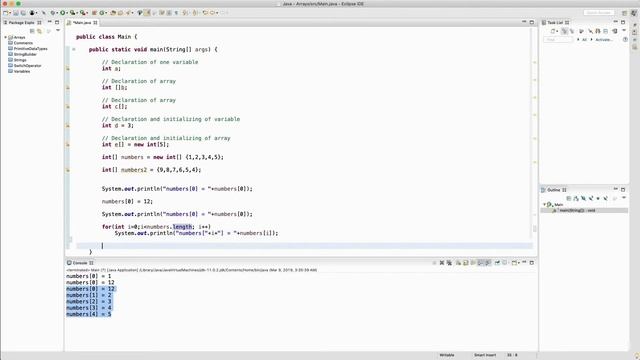This screenshot has height=360, width=640.
Task: Click Remove All Terminated Launches icon
Action: [x=450, y=263]
